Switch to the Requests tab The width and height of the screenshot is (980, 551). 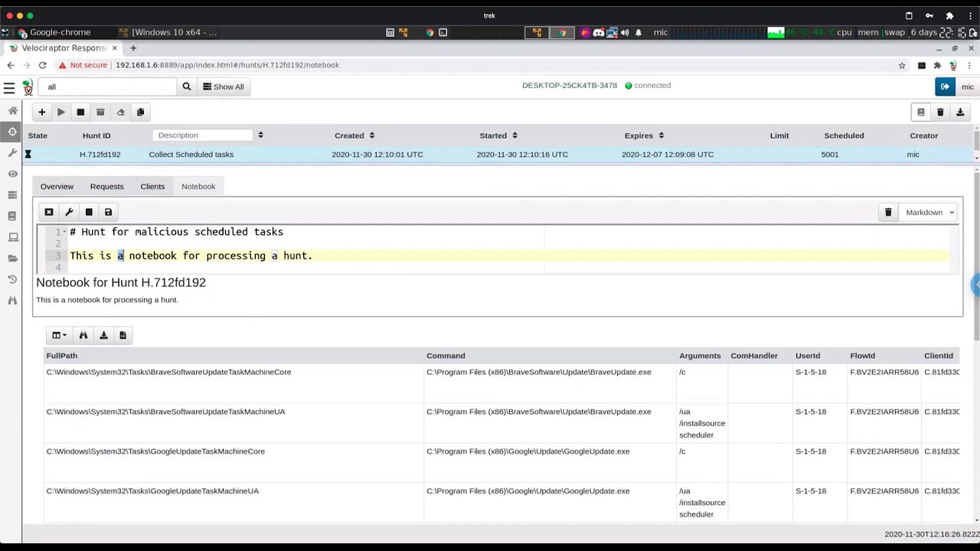coord(106,186)
